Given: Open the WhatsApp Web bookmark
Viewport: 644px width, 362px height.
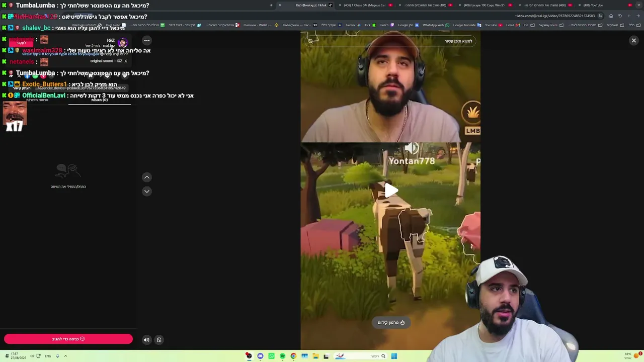Looking at the screenshot, I should click(436, 25).
